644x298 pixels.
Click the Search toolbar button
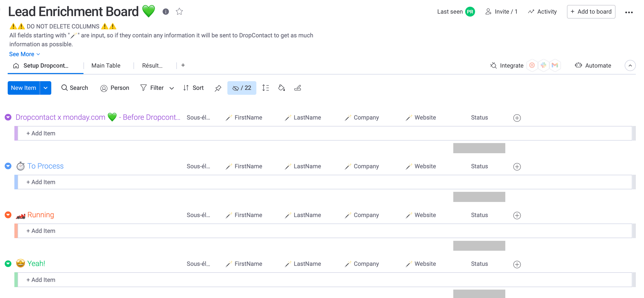[75, 88]
